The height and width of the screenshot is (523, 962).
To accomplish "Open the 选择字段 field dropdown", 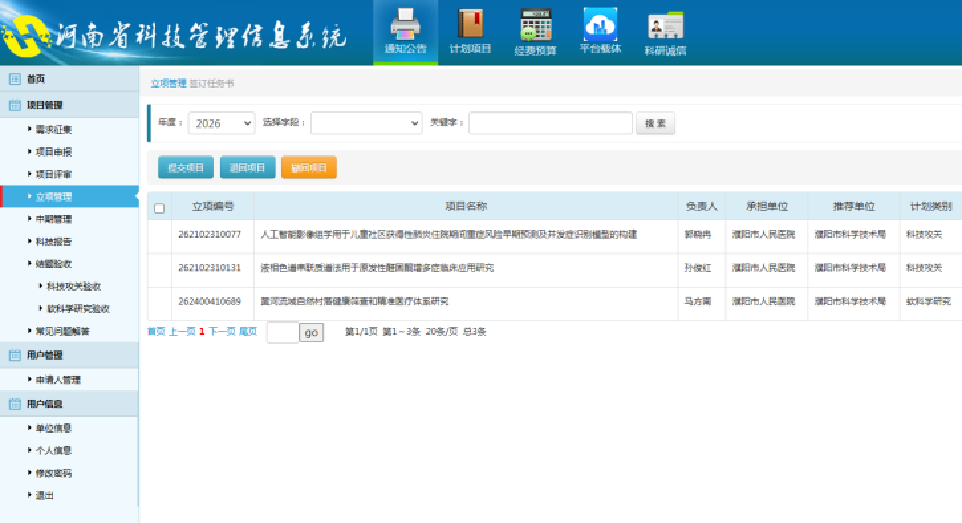I will tap(367, 123).
